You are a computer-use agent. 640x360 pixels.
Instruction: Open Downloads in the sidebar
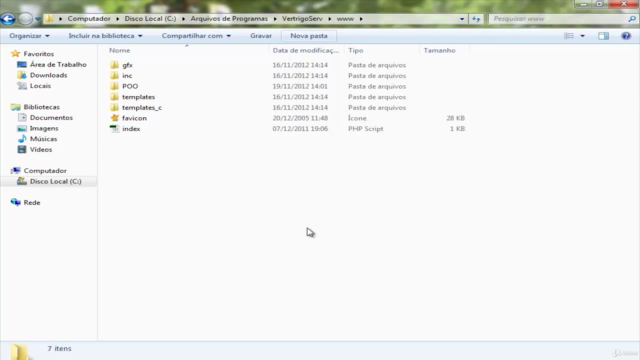[48, 75]
